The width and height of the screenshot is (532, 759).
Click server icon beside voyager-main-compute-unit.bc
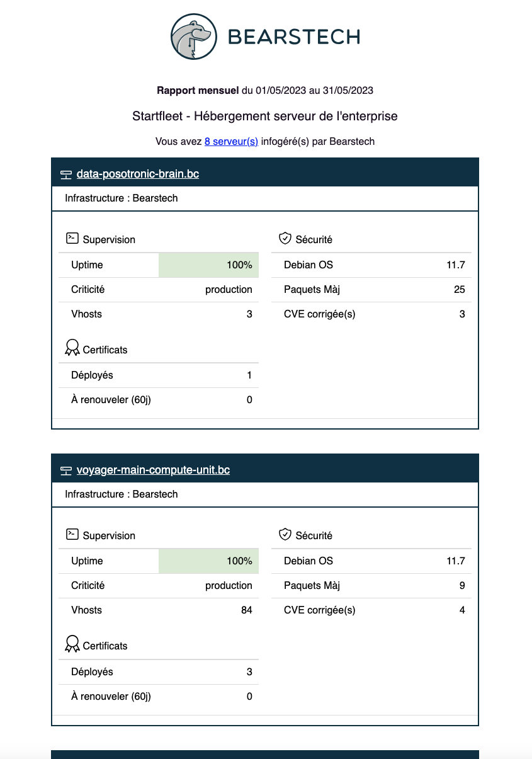click(x=65, y=471)
